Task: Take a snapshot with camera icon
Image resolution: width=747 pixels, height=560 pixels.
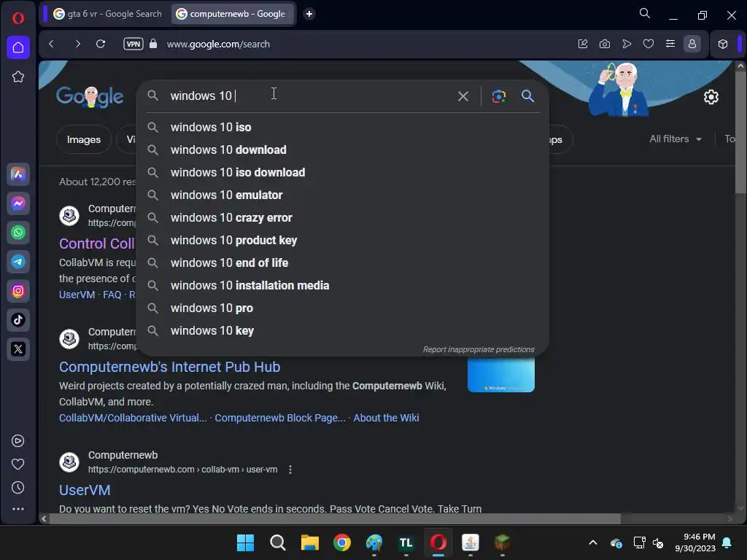Action: (x=605, y=44)
